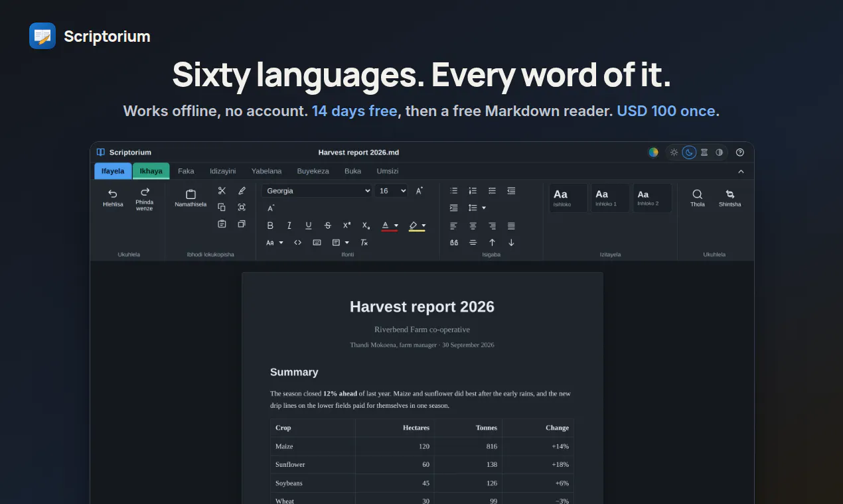
Task: Toggle strikethrough formatting
Action: click(327, 225)
